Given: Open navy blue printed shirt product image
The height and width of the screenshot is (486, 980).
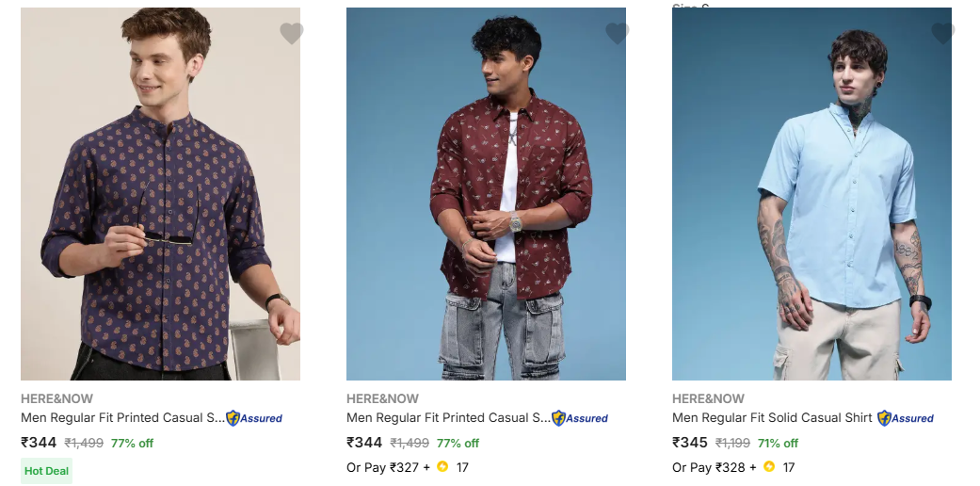Looking at the screenshot, I should pos(160,194).
